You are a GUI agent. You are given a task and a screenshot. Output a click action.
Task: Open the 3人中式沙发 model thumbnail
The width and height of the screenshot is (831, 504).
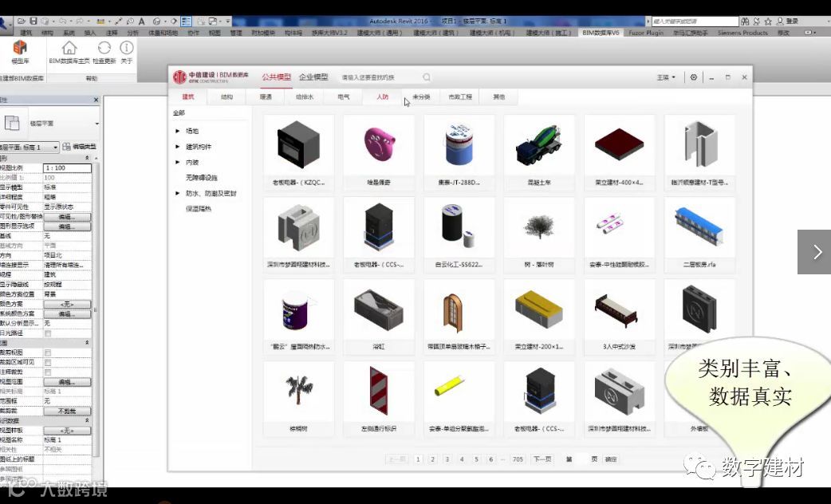619,309
